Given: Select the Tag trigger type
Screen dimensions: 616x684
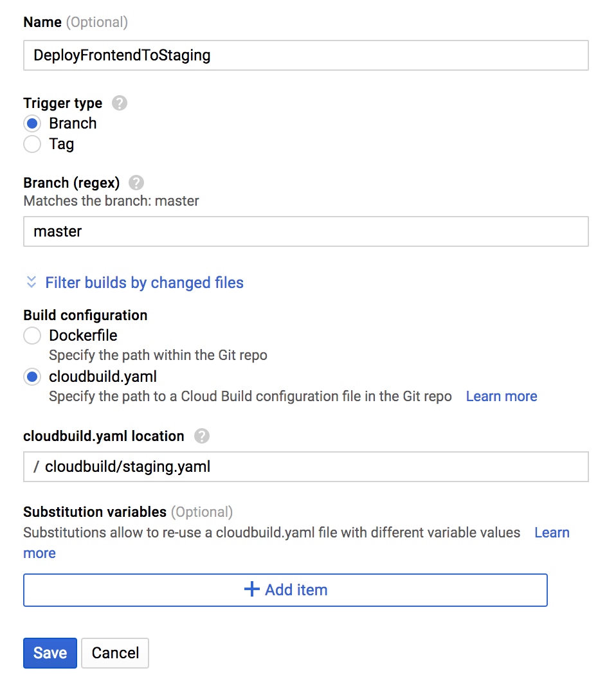Looking at the screenshot, I should coord(32,144).
